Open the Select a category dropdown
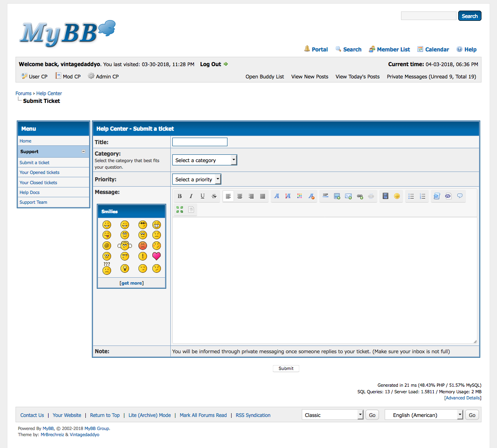Viewport: 497px width, 448px height. pyautogui.click(x=205, y=160)
